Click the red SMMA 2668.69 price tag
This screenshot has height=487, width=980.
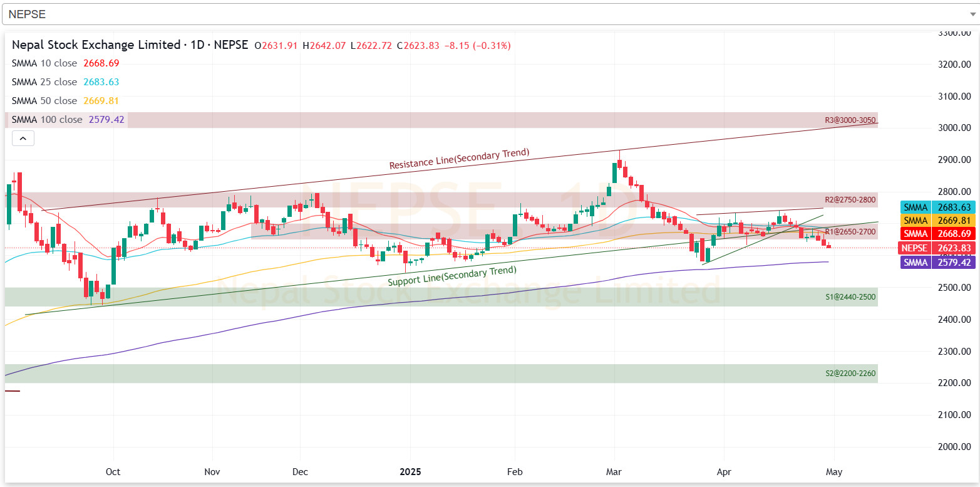937,234
